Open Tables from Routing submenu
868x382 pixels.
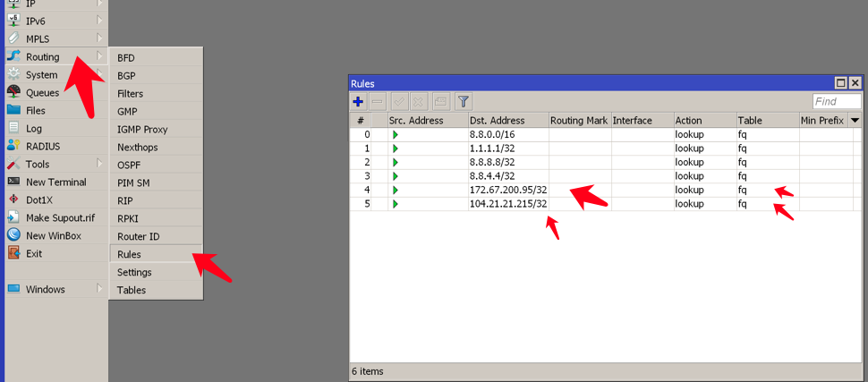[156, 290]
